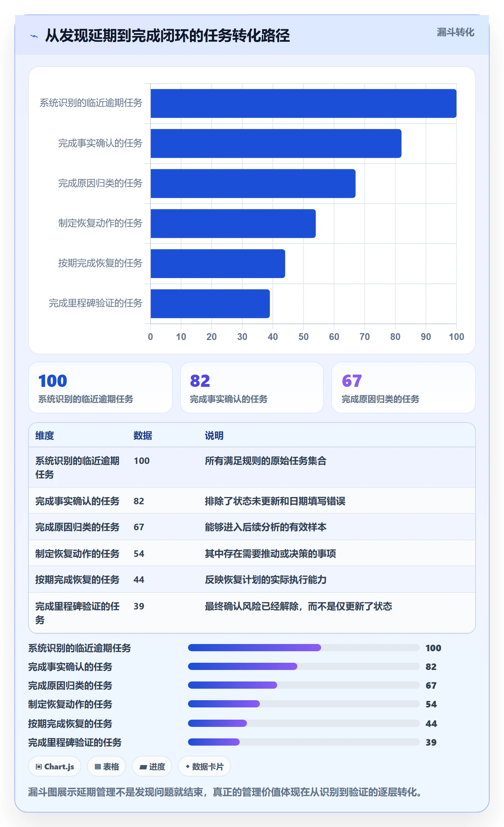
Task: Click the 数据 column header
Action: point(143,435)
